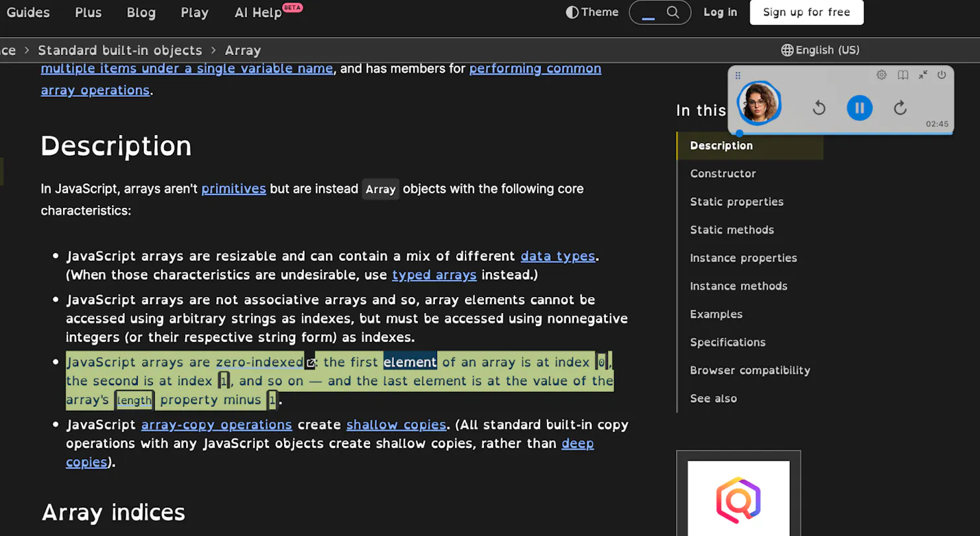Click the magnifier search icon
The image size is (980, 536).
point(673,13)
